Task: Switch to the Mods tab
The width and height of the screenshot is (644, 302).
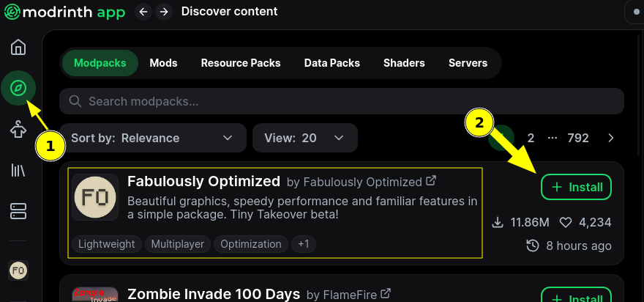Action: pos(163,63)
